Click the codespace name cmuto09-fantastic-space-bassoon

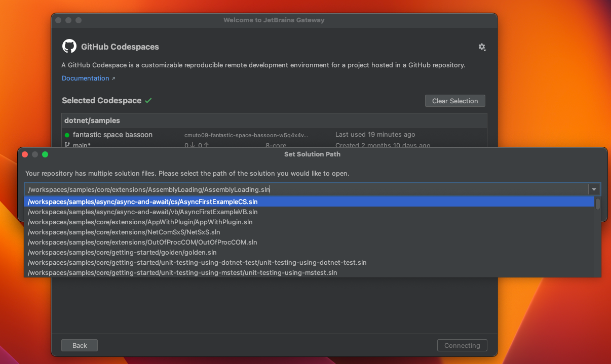click(x=246, y=135)
